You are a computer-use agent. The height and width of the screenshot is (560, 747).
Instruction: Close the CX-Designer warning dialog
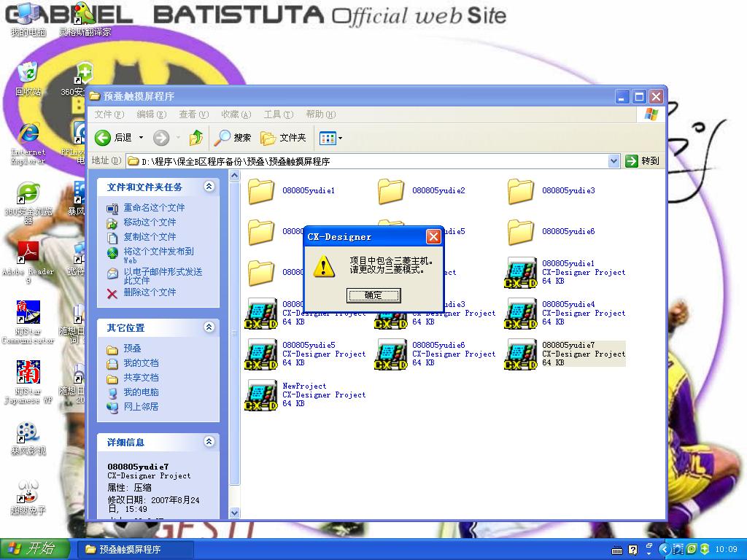click(x=433, y=237)
